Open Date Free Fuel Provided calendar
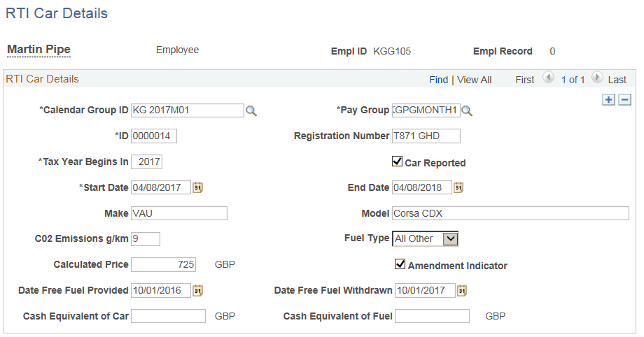The image size is (644, 337). click(197, 290)
